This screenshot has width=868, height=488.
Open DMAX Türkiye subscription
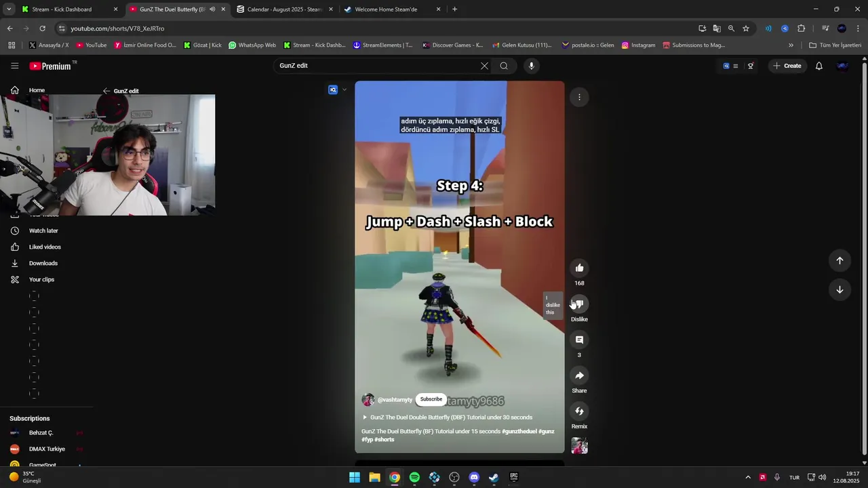click(x=46, y=449)
